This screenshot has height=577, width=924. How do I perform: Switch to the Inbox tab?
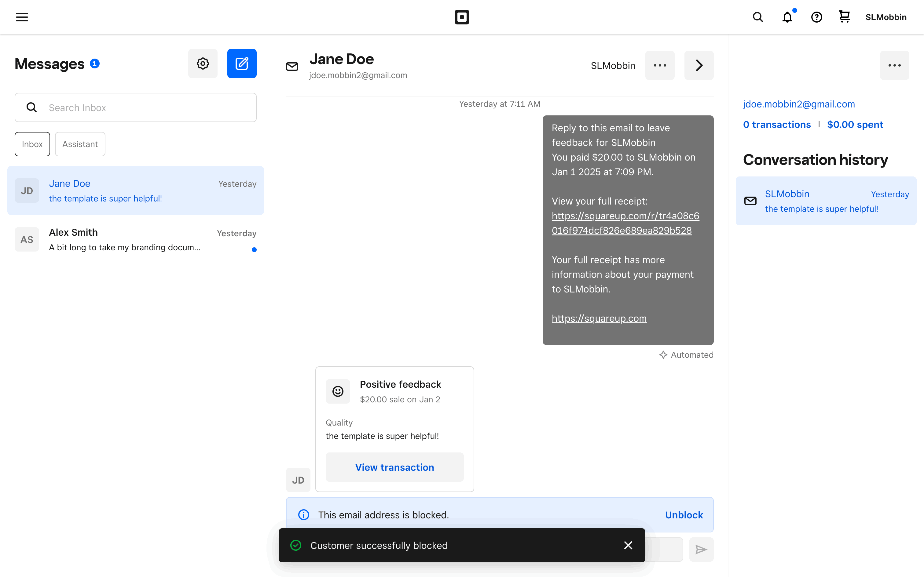pos(32,144)
